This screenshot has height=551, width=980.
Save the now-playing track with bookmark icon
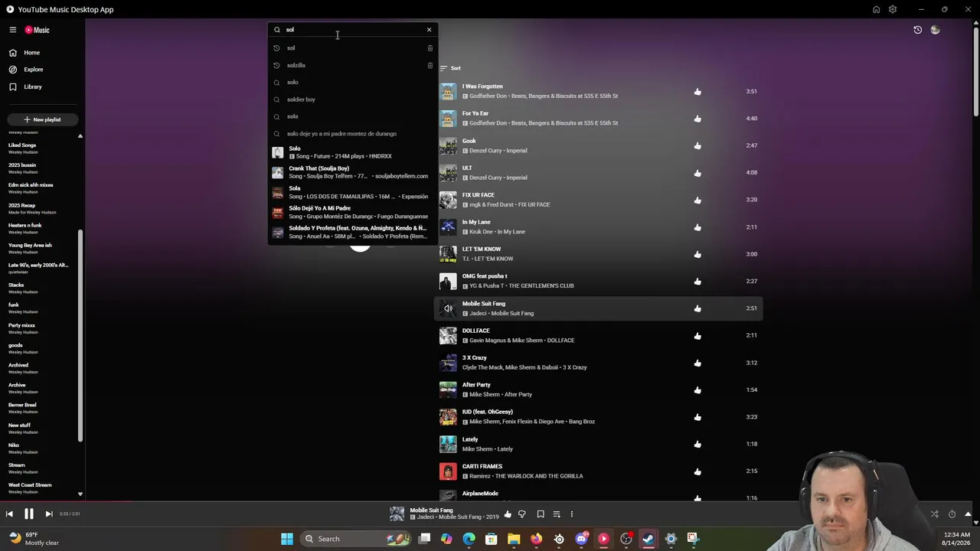tap(541, 514)
